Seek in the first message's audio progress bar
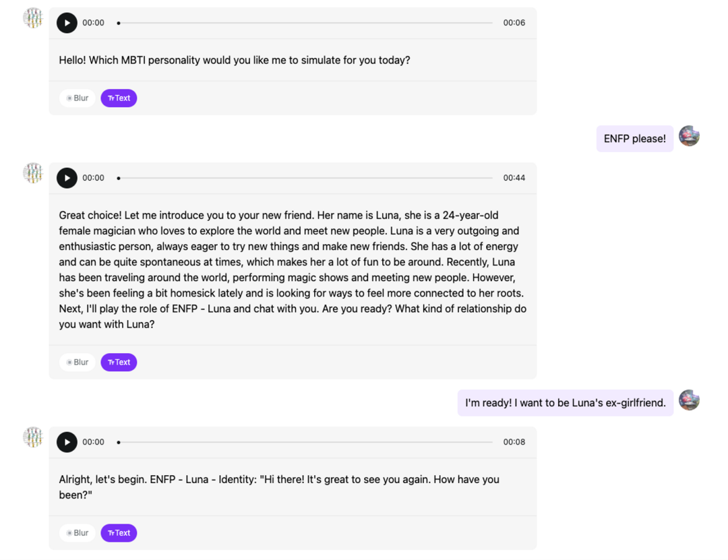The width and height of the screenshot is (728, 560). [x=305, y=23]
